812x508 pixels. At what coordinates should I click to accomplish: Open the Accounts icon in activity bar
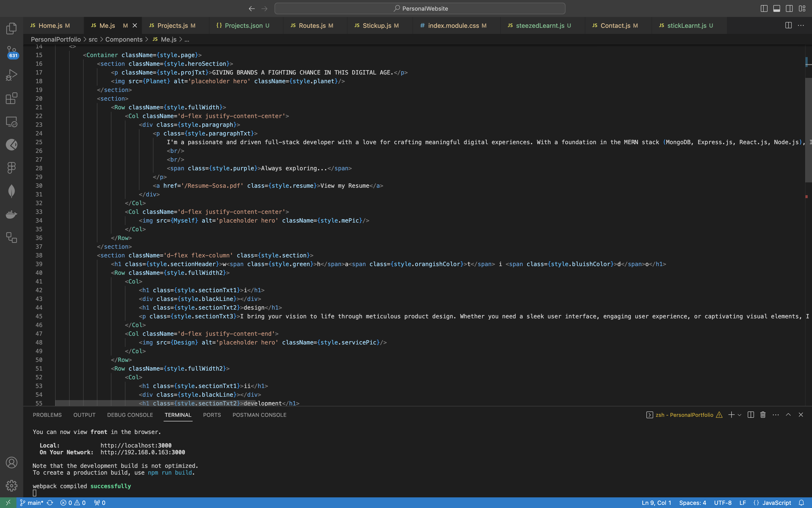click(x=11, y=463)
